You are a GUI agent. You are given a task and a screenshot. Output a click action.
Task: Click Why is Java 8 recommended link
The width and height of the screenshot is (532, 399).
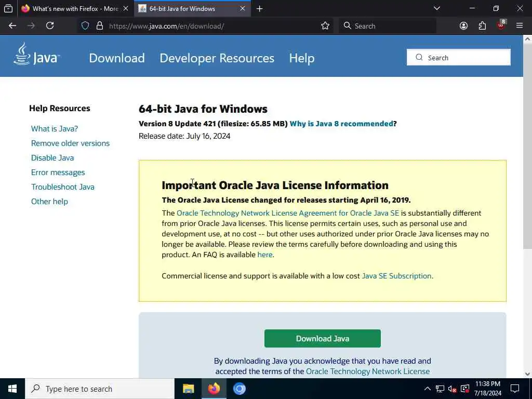pyautogui.click(x=341, y=124)
